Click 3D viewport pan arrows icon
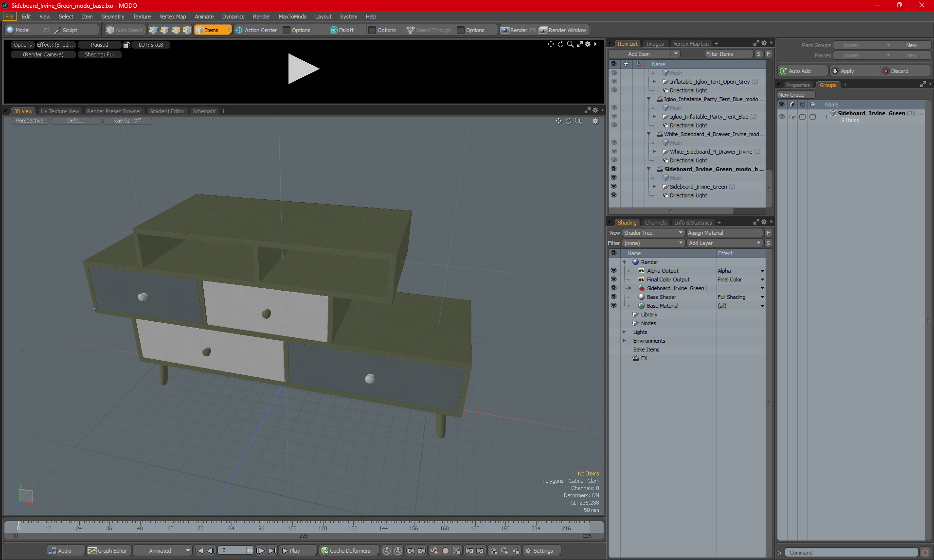The height and width of the screenshot is (560, 934). pos(558,121)
